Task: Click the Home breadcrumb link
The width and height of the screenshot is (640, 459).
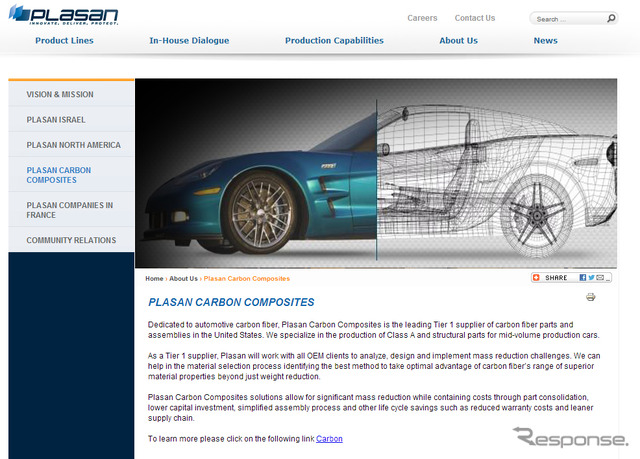Action: coord(154,279)
